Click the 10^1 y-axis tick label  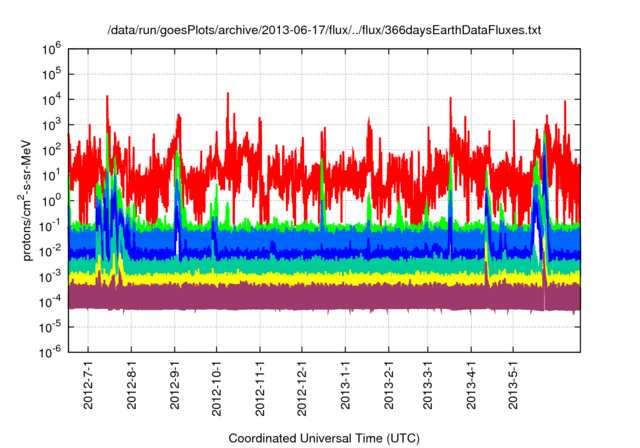[x=51, y=175]
